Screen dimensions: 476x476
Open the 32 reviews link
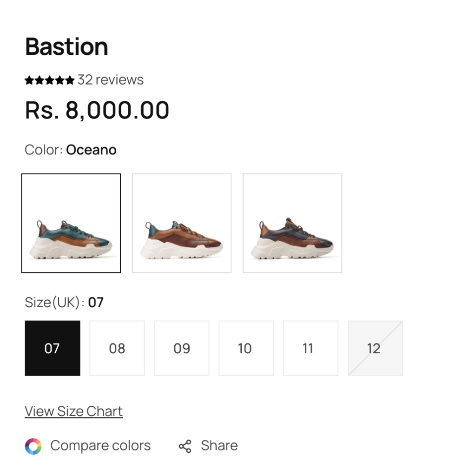111,80
